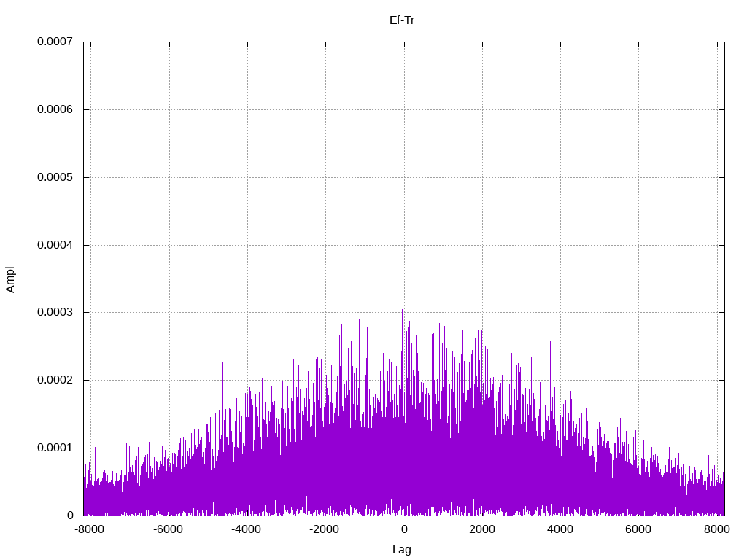Click the plot title Ef-Tr

pyautogui.click(x=402, y=20)
